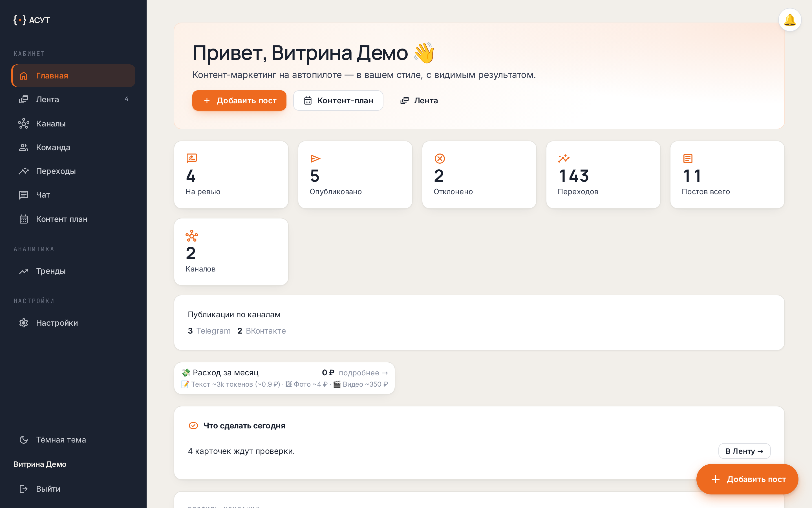The height and width of the screenshot is (508, 812).
Task: Open the Постов всего stat card
Action: tap(727, 175)
